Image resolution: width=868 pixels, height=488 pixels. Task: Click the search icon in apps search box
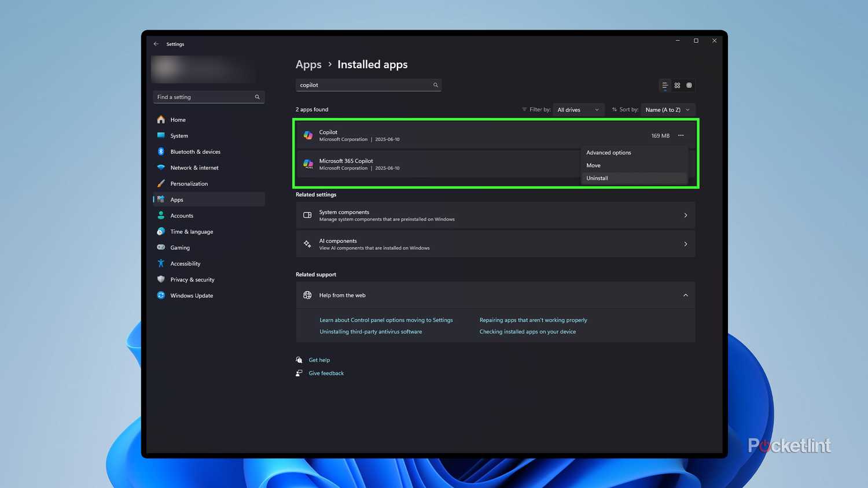click(436, 85)
